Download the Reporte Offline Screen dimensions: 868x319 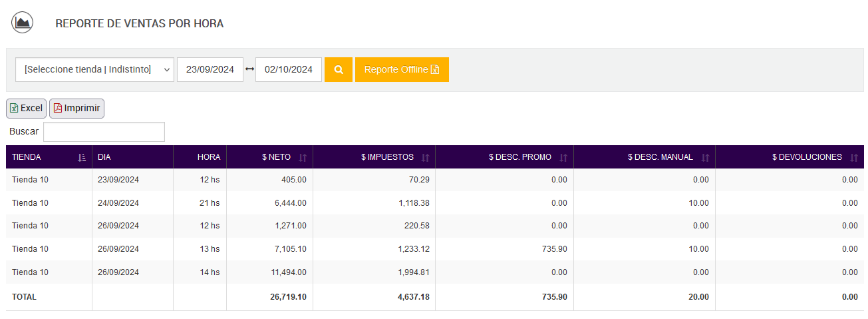point(402,69)
